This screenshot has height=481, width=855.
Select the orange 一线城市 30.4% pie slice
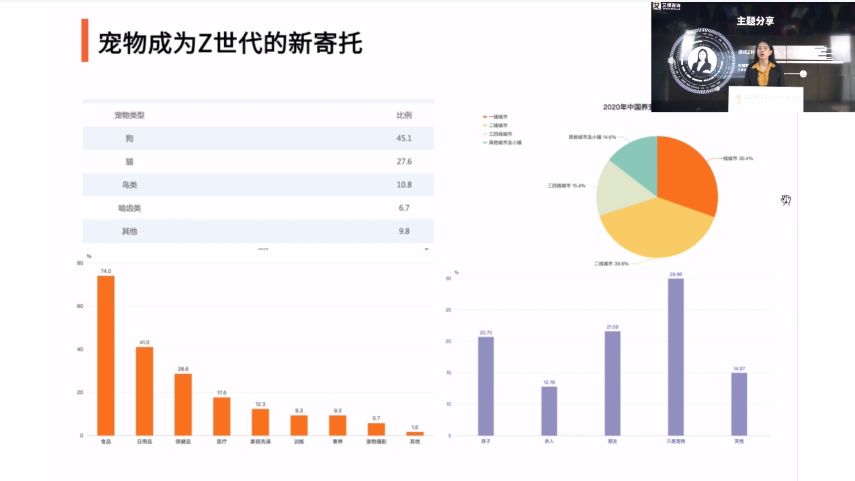click(688, 170)
